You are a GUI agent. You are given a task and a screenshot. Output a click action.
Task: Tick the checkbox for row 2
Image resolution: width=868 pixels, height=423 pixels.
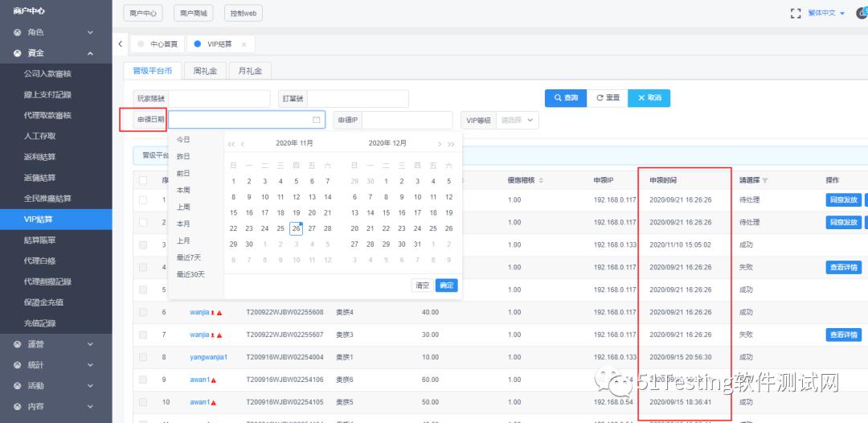143,222
